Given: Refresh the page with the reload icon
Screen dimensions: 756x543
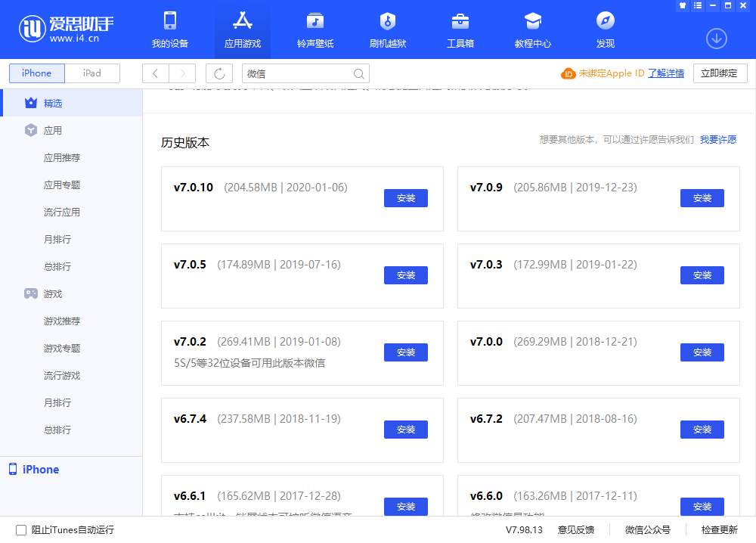Looking at the screenshot, I should pyautogui.click(x=219, y=73).
